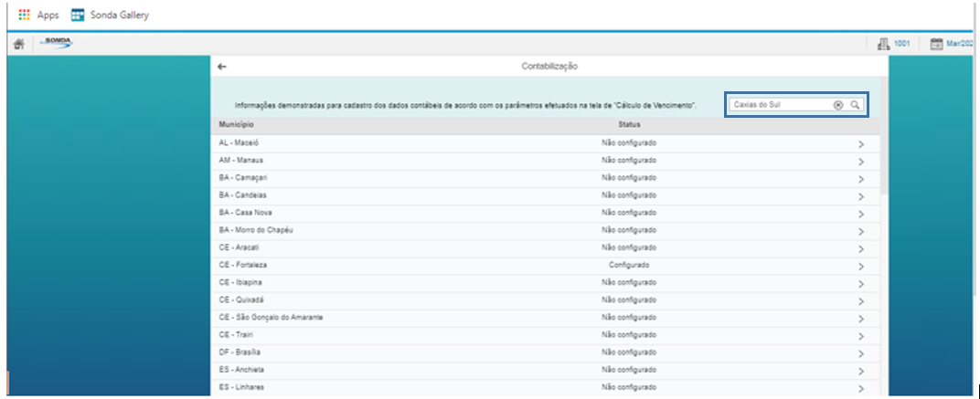Select the CE - Trairi municipality
Screen dimensions: 980x399
tap(236, 335)
